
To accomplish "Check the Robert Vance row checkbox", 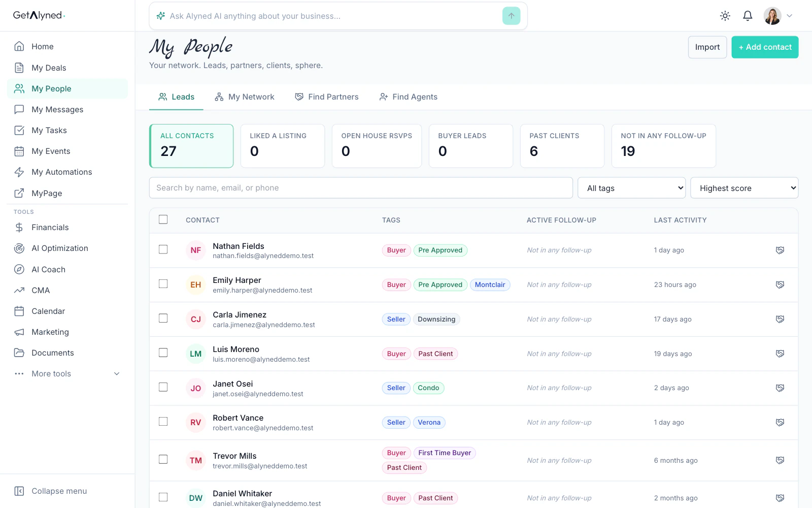I will [x=163, y=422].
